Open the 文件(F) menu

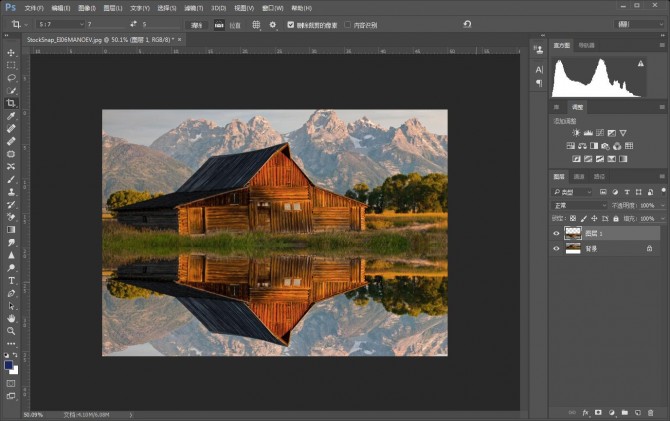click(x=34, y=7)
